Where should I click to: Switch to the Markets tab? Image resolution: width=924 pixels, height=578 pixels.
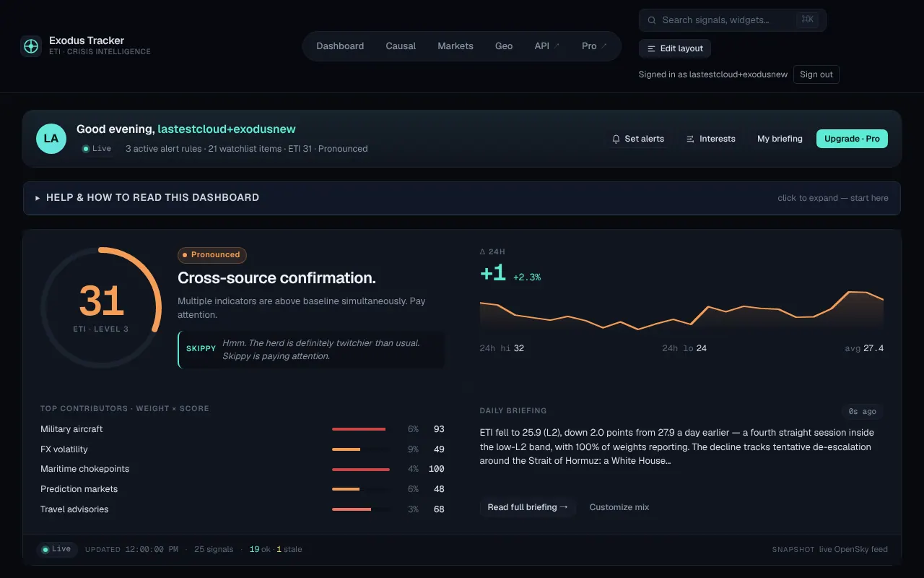click(456, 46)
